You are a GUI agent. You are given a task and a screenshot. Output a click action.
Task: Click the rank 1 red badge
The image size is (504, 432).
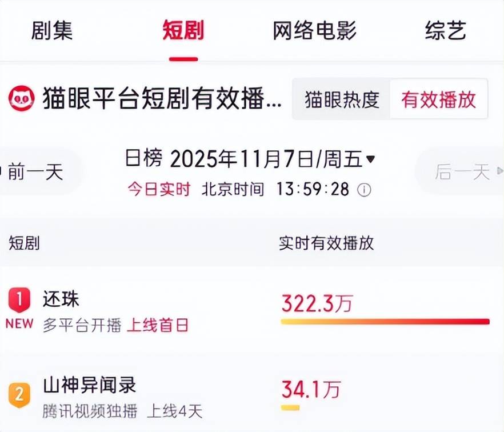[19, 299]
